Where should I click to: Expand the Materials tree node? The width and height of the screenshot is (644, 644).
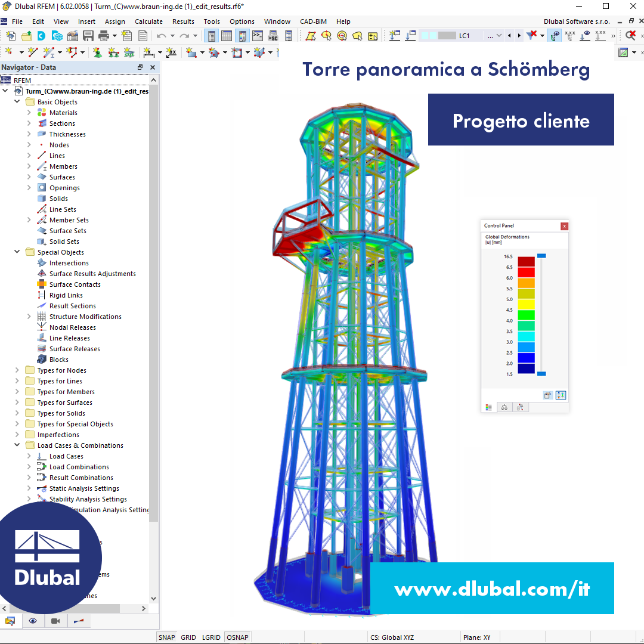[x=29, y=112]
